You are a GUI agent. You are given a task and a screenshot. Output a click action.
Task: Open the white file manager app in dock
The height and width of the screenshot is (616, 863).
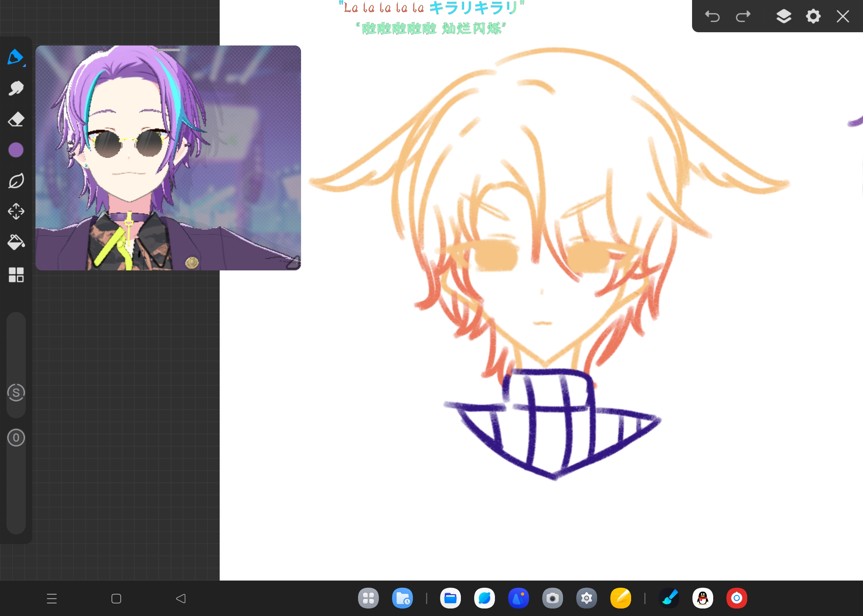tap(450, 598)
